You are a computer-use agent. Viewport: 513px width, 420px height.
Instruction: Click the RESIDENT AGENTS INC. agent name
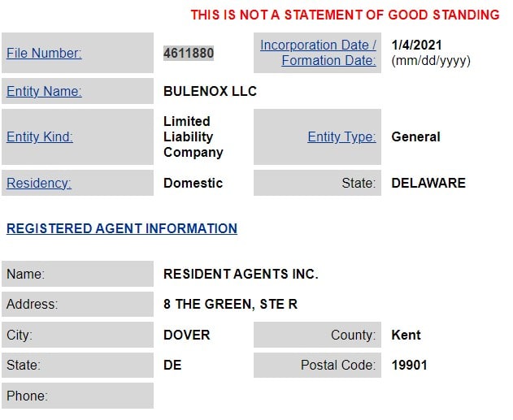pos(241,275)
